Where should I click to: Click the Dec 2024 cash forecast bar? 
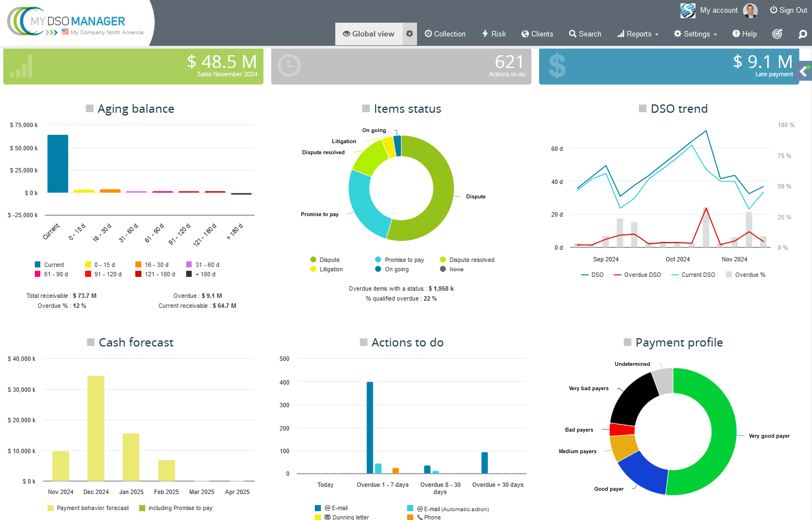point(96,428)
